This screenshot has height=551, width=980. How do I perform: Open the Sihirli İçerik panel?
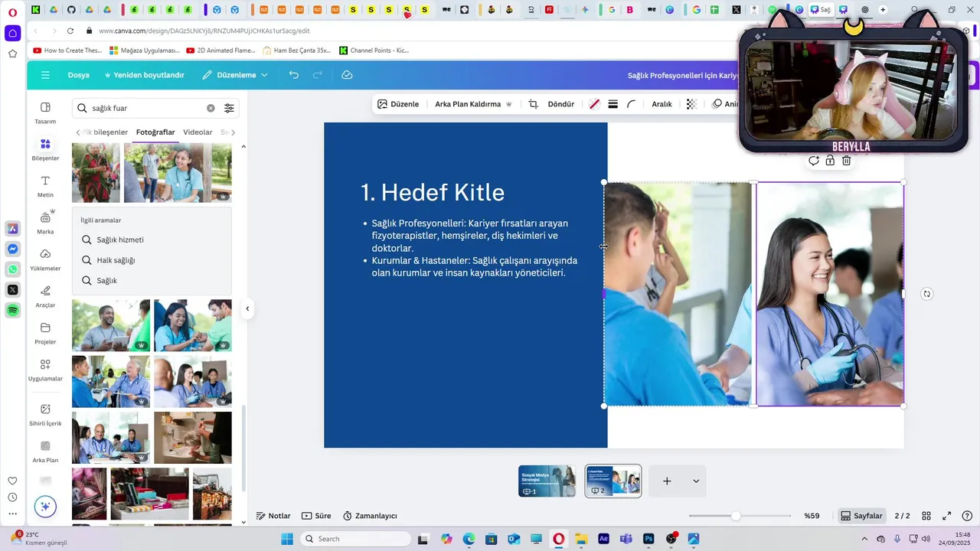pos(45,415)
